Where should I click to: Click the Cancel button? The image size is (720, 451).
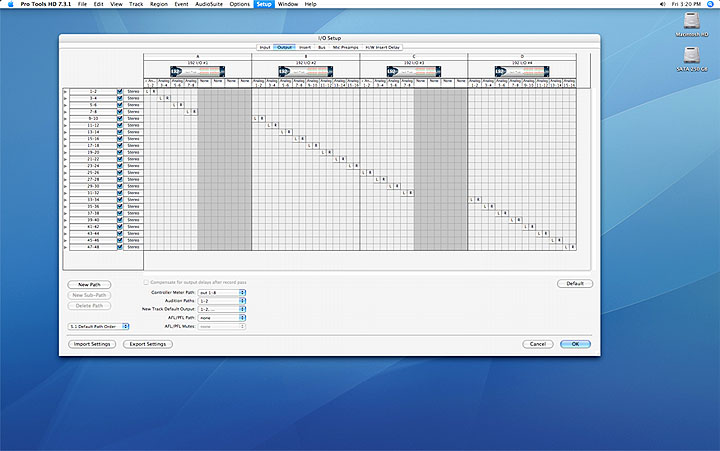coord(538,344)
